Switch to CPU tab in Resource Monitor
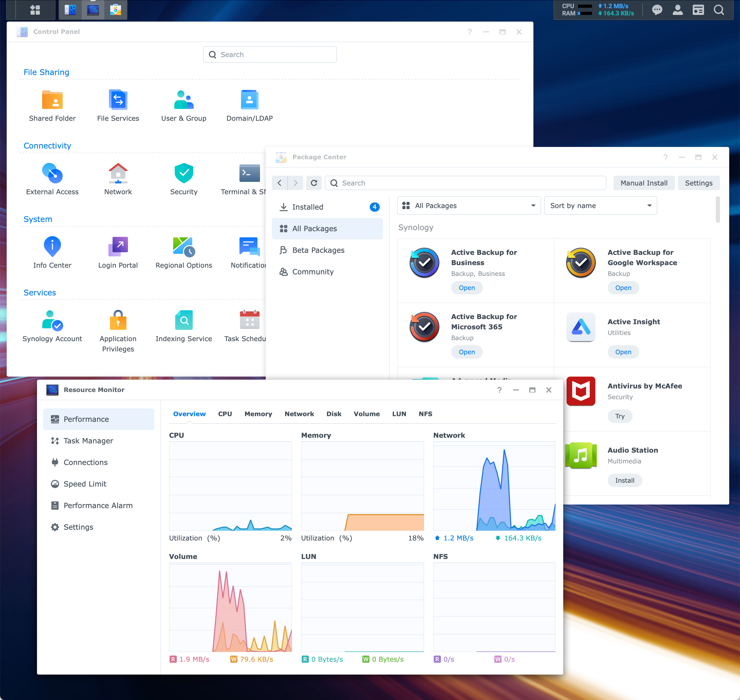This screenshot has width=740, height=700. (x=225, y=414)
